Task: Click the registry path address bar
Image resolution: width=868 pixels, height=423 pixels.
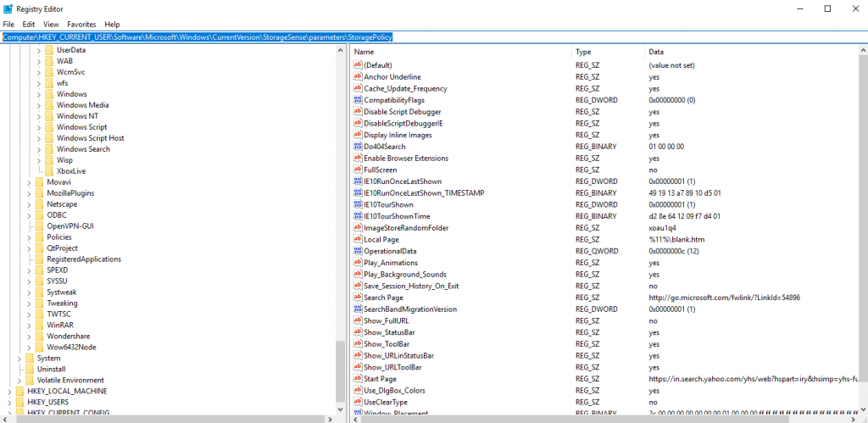Action: coord(434,37)
